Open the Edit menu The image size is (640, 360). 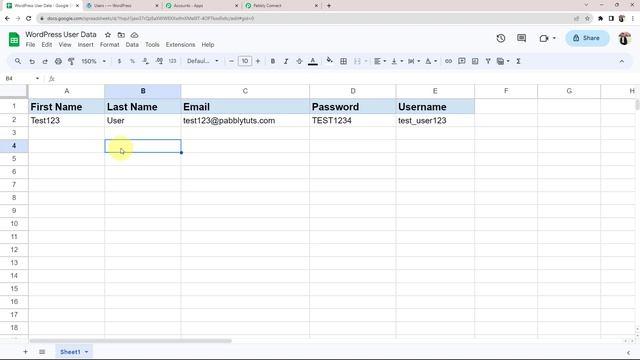[47, 44]
